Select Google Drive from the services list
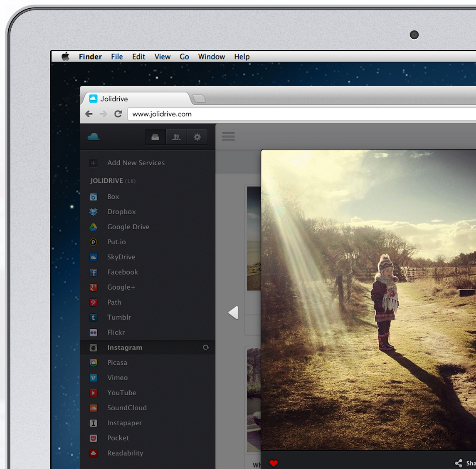Viewport: 476px width, 469px height. pos(128,227)
